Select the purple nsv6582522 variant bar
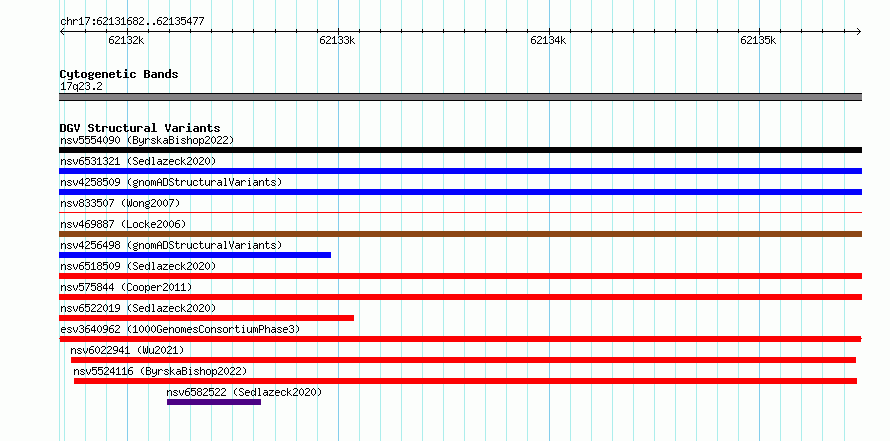890x441 pixels. (x=214, y=402)
